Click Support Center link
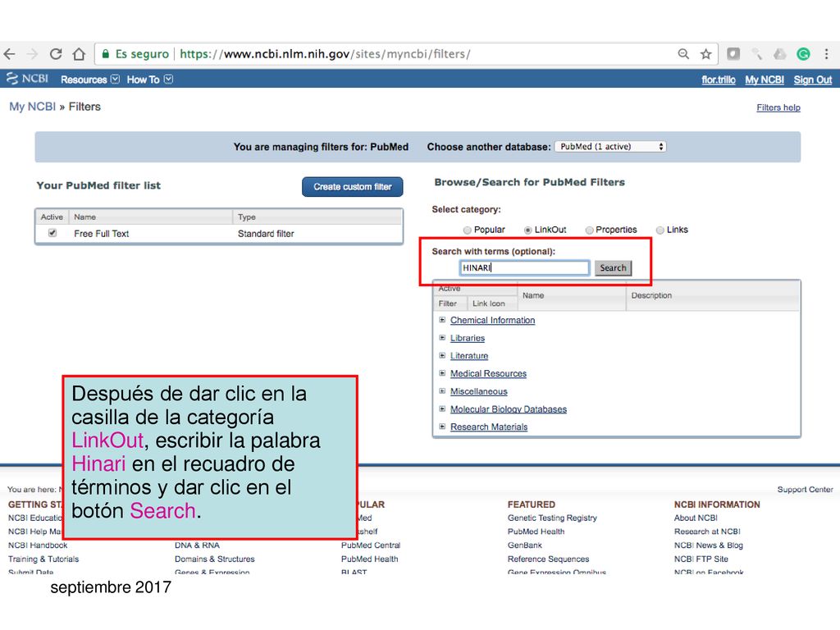This screenshot has width=840, height=630. coord(806,490)
